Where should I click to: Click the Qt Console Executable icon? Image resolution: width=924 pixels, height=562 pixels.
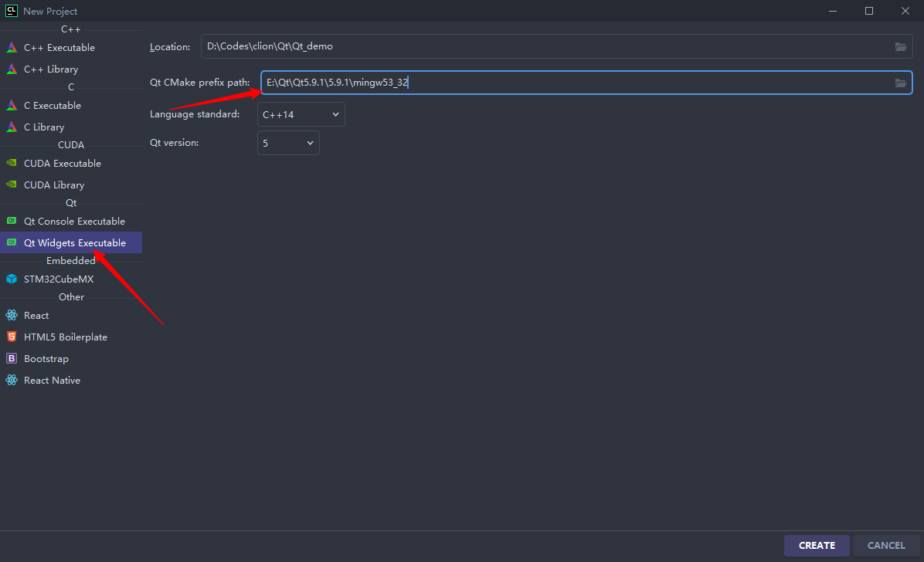point(11,221)
